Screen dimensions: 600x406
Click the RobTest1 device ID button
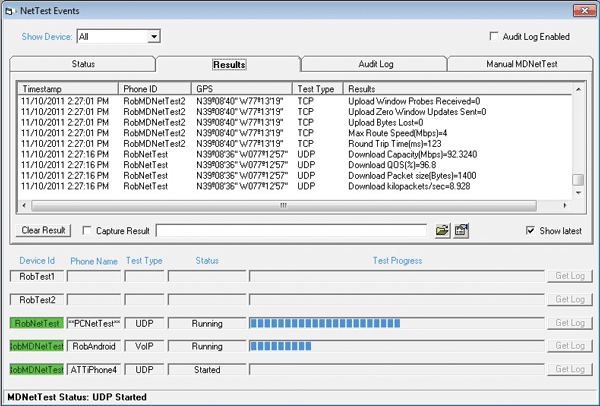36,276
